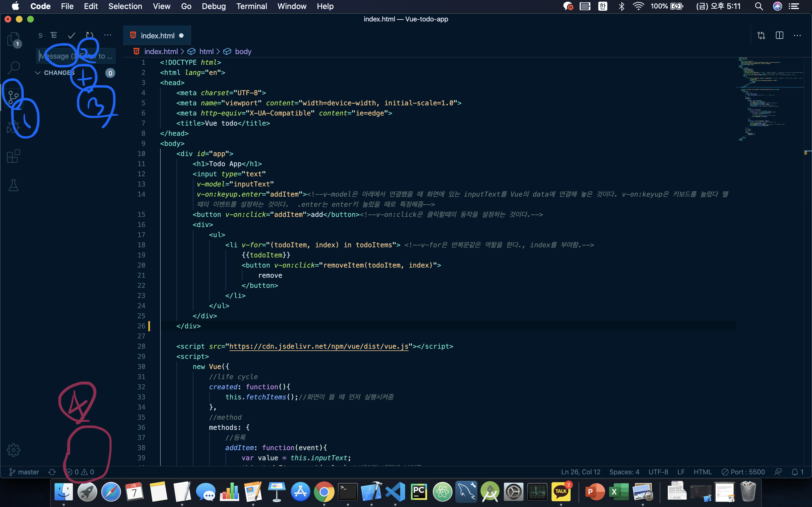Open the Test beaker view in activity bar
The width and height of the screenshot is (812, 507).
pos(14,185)
